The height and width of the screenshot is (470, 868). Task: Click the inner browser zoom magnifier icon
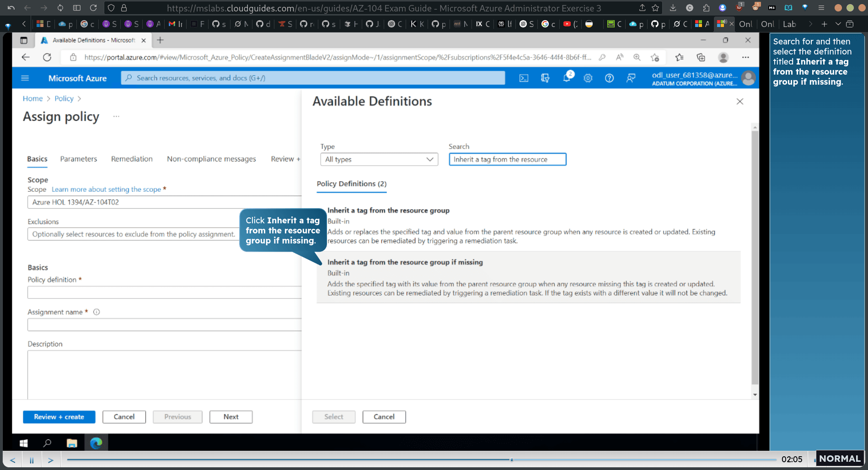pyautogui.click(x=637, y=57)
